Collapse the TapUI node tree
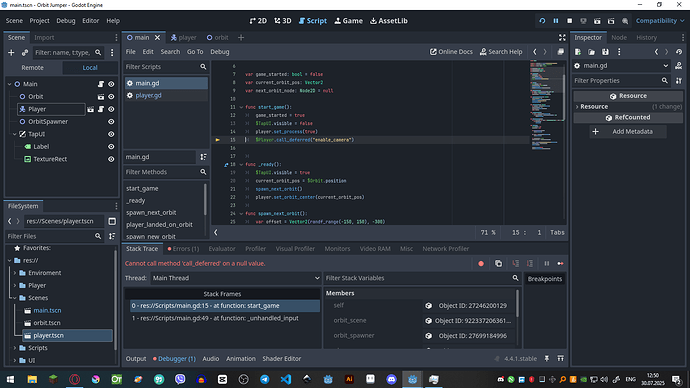The image size is (690, 388). 14,134
